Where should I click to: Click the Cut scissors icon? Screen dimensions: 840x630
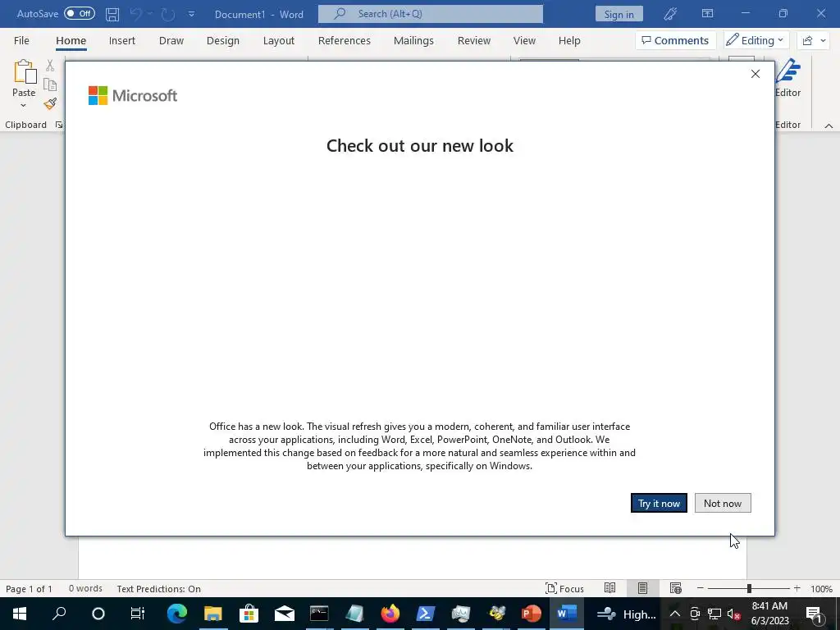[50, 66]
